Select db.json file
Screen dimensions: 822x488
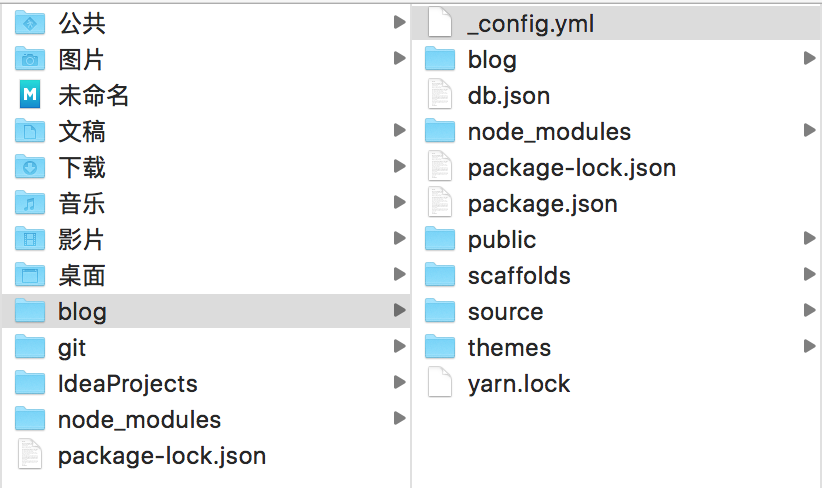tap(508, 95)
